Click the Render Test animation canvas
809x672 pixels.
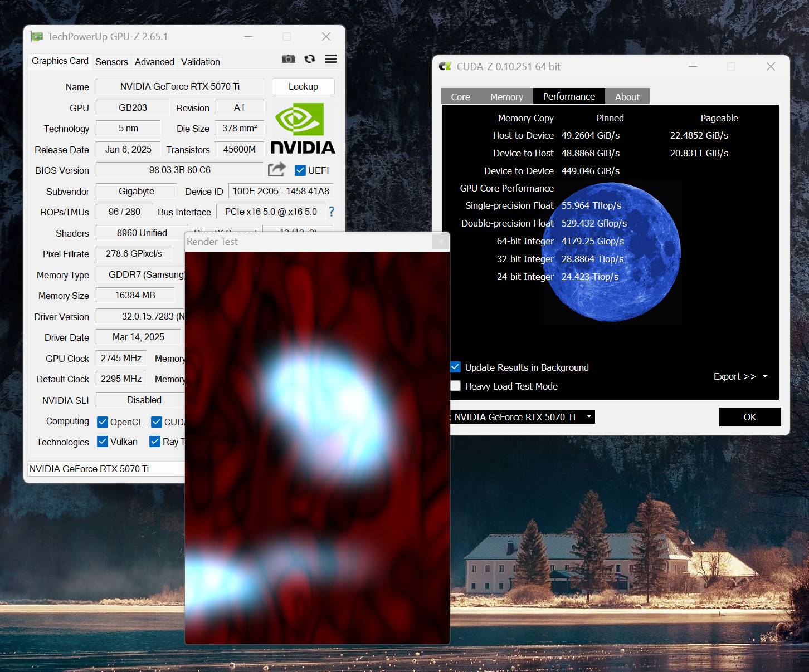[x=317, y=448]
